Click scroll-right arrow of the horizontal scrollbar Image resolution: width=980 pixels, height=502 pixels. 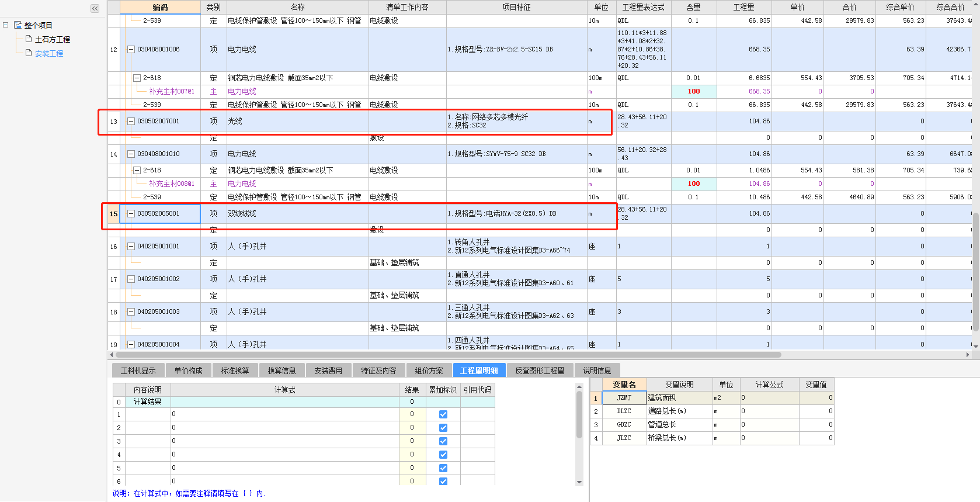click(x=967, y=355)
